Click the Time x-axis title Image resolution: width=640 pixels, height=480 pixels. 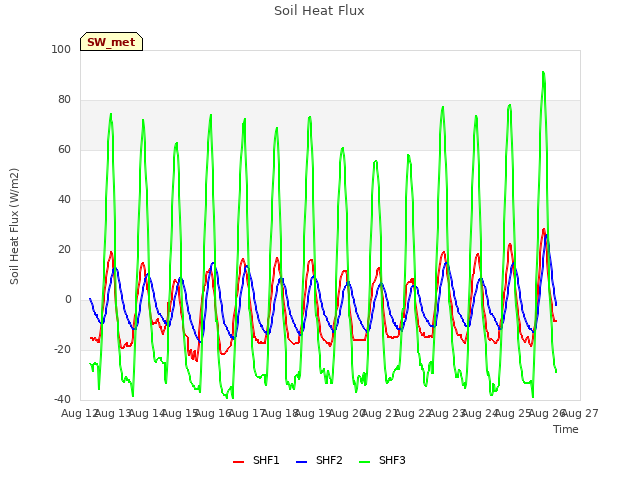(x=566, y=429)
